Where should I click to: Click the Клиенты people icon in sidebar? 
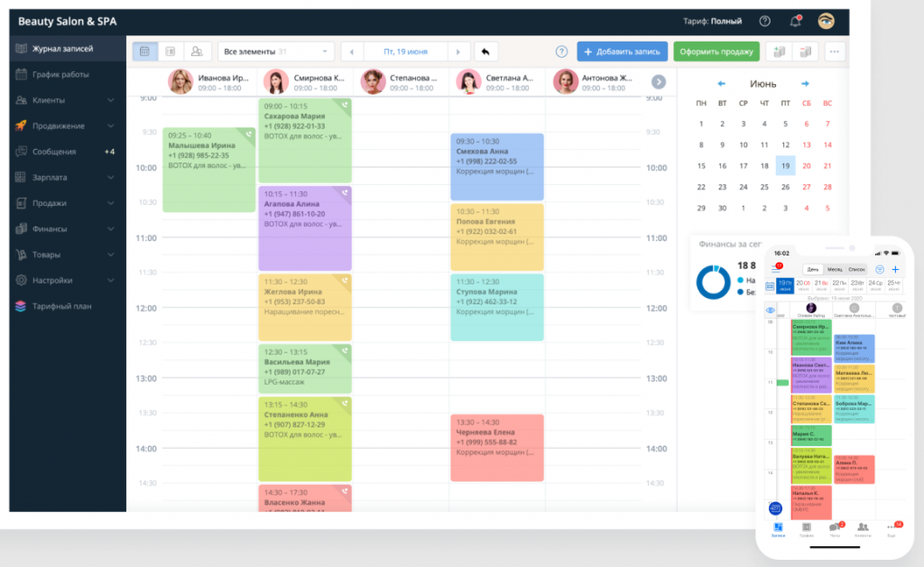(22, 100)
